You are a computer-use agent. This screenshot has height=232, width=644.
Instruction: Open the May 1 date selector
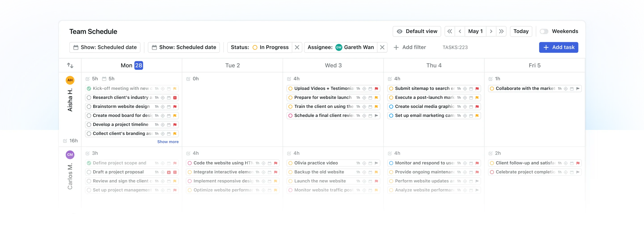pyautogui.click(x=475, y=31)
